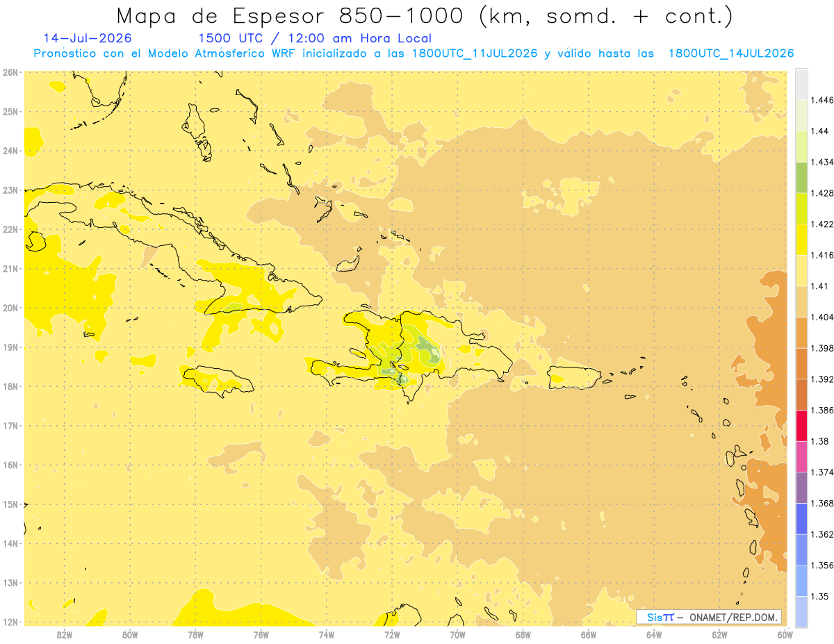Pick the red color swatch in the legend
Screen dimensions: 834x644
[801, 426]
